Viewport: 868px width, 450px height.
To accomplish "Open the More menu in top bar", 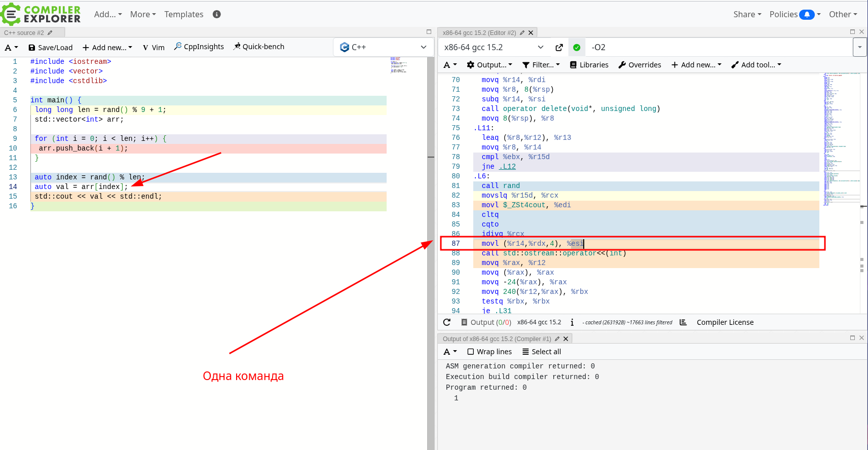I will [143, 14].
